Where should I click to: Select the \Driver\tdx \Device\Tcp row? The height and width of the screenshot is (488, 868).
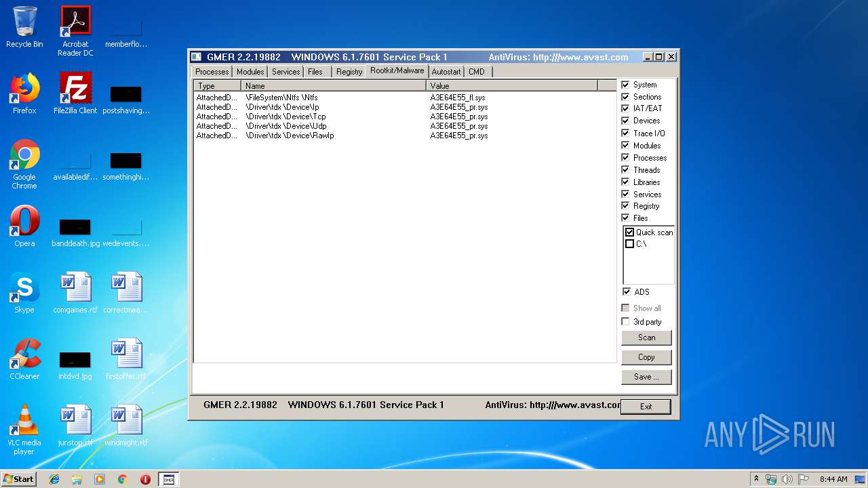pos(404,117)
